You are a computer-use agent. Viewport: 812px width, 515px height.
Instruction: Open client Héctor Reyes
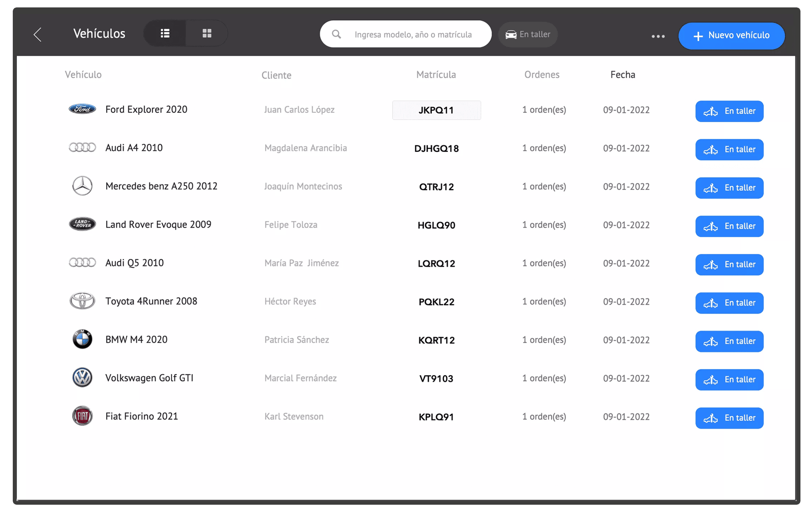tap(290, 301)
